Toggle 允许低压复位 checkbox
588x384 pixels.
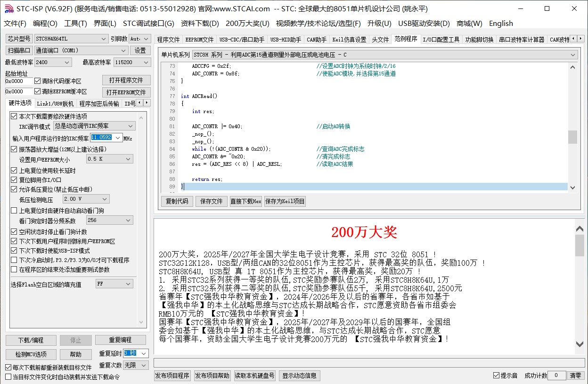coord(14,189)
